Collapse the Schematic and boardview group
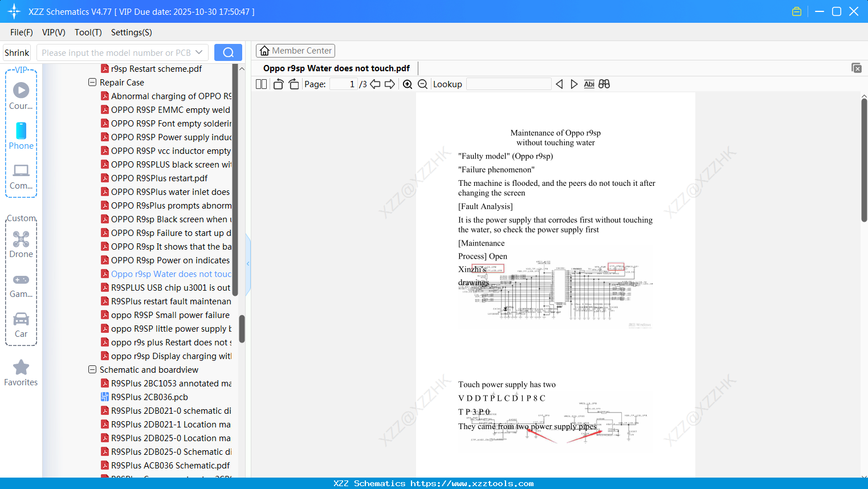Screen dimensions: 868x489 [92, 369]
